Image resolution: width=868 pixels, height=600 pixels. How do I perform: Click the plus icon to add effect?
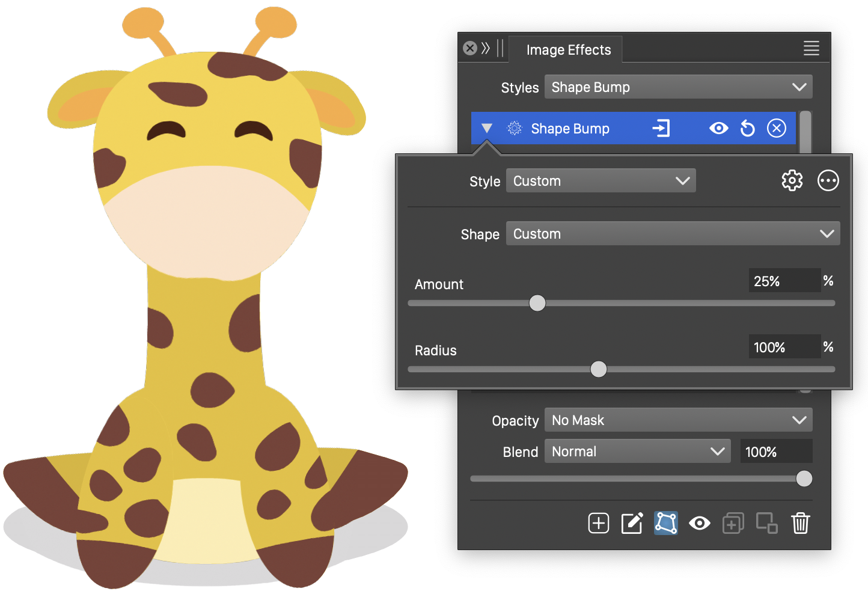pos(598,524)
